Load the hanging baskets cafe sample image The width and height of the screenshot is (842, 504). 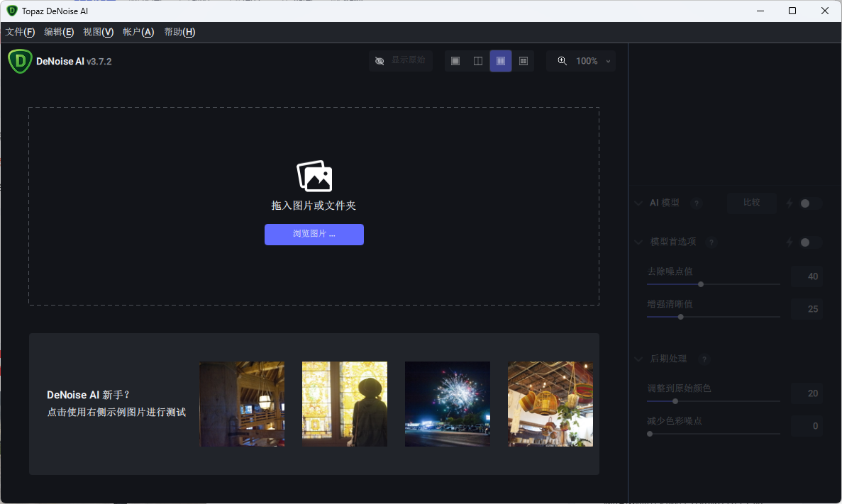coord(550,404)
